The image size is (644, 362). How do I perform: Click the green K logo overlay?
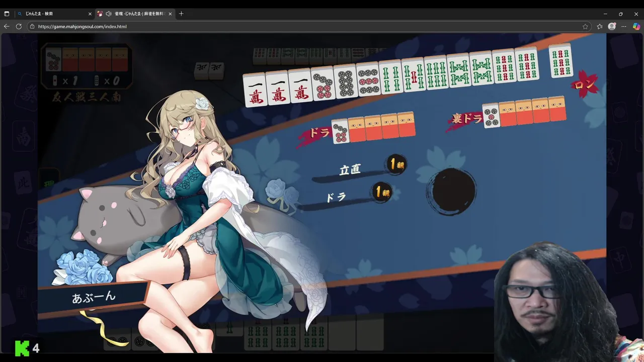[23, 348]
